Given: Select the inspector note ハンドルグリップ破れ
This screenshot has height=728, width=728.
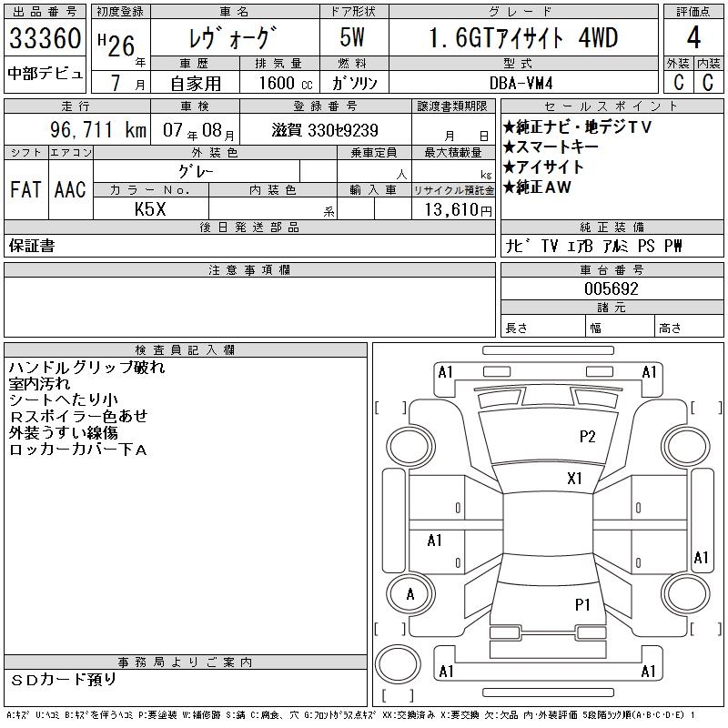Looking at the screenshot, I should (x=86, y=368).
